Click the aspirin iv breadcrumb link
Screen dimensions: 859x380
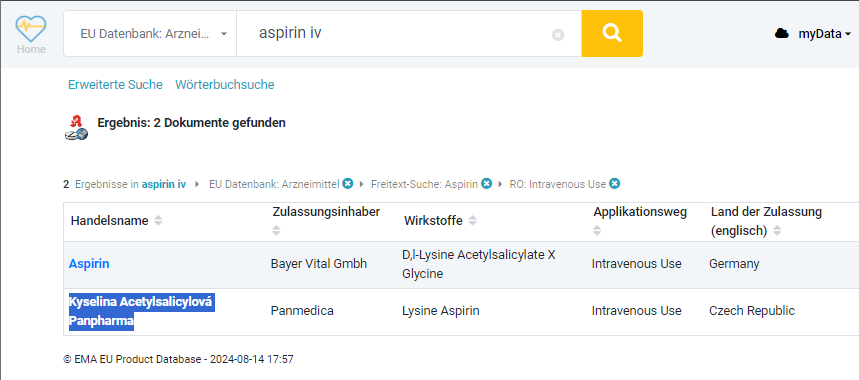pyautogui.click(x=164, y=185)
